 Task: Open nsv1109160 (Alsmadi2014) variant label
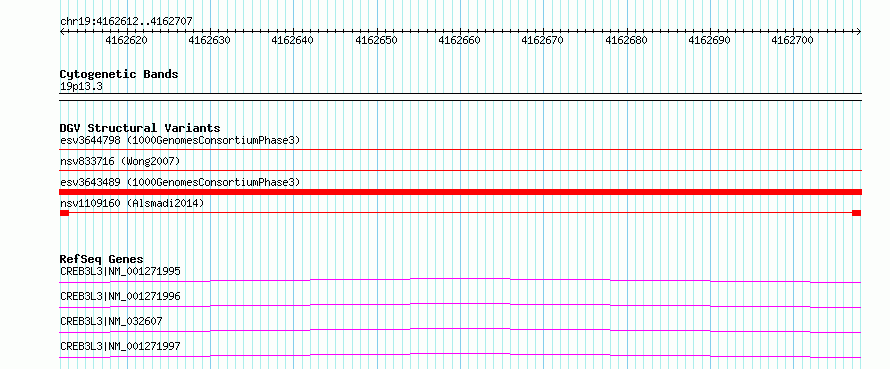coord(132,203)
